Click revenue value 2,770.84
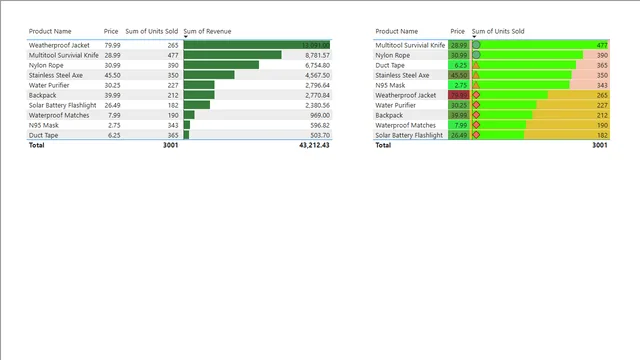Viewport: 640px width, 360px height. point(318,95)
